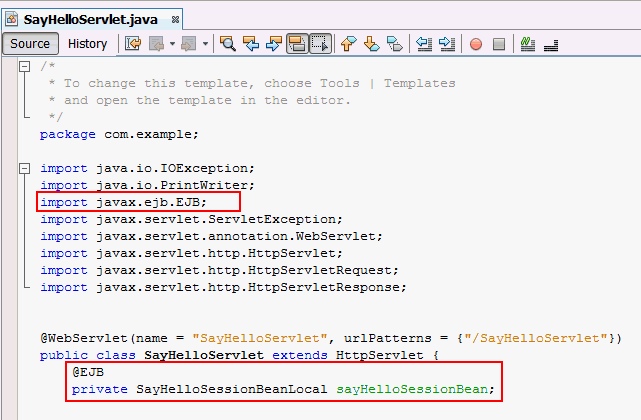The width and height of the screenshot is (641, 420).
Task: Close the SayHelloServlet.java tab
Action: (x=175, y=19)
